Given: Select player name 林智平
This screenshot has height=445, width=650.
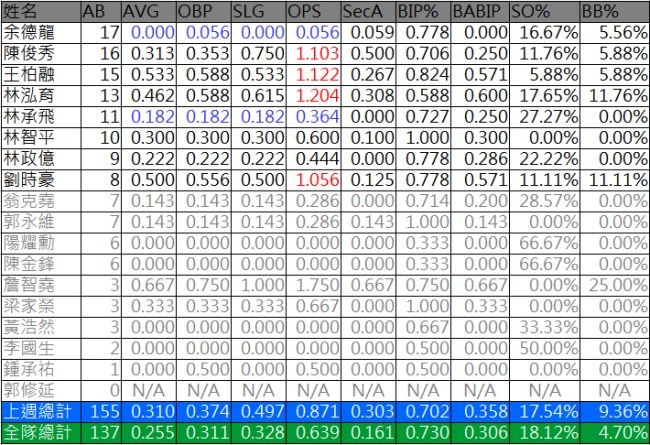Looking at the screenshot, I should (29, 138).
